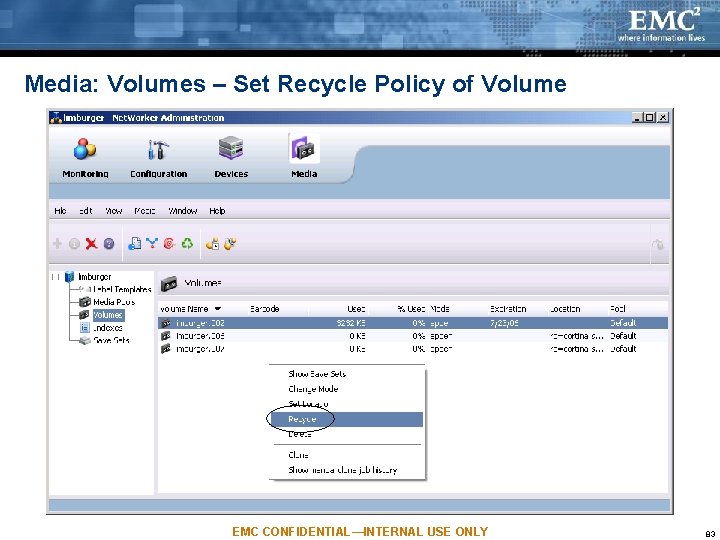This screenshot has height=540, width=720.
Task: Sort by the Barcode column header
Action: (264, 309)
